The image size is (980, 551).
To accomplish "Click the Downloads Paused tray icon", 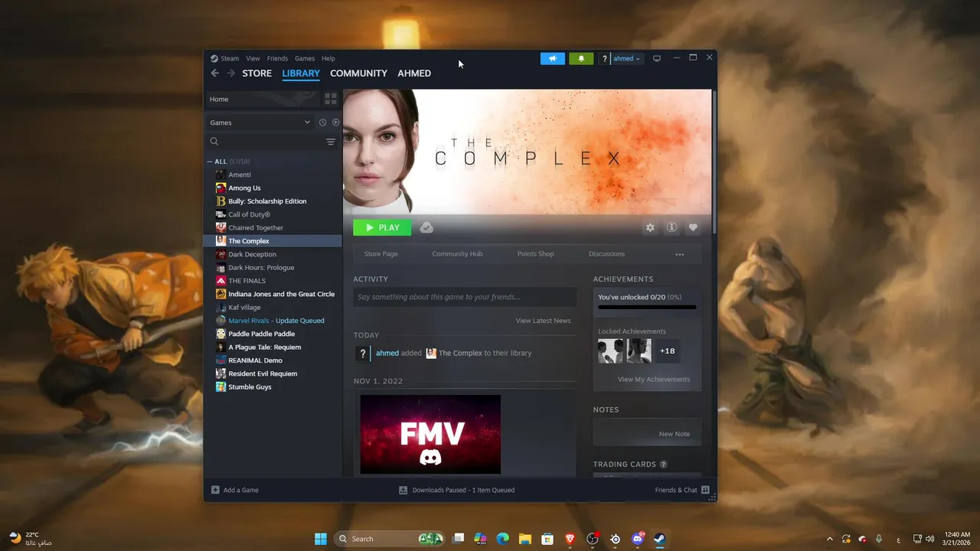I will (x=403, y=490).
